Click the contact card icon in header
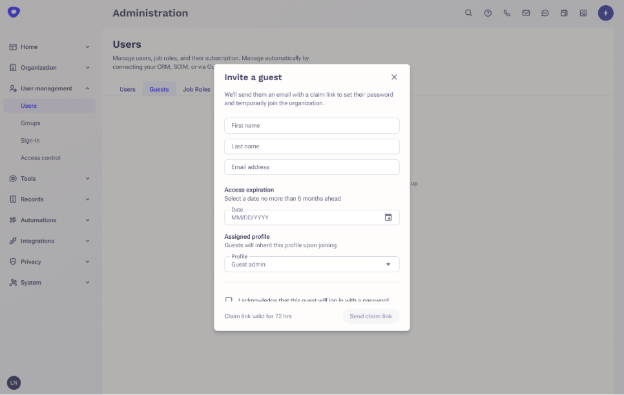The height and width of the screenshot is (395, 624). pyautogui.click(x=583, y=13)
